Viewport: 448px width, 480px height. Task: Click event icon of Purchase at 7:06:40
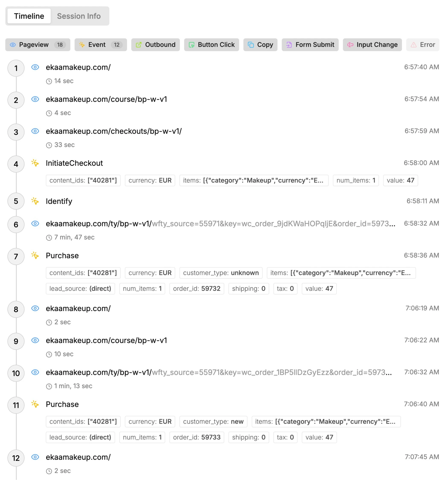(35, 404)
